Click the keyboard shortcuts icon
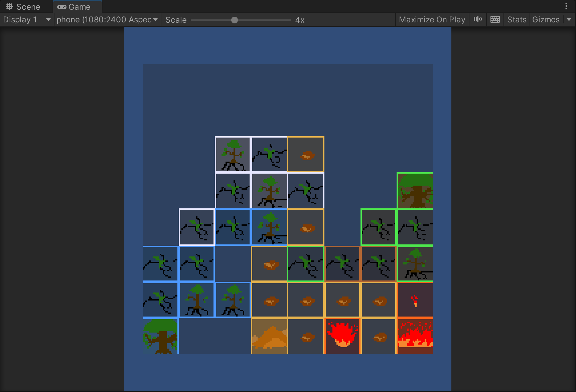 (495, 19)
